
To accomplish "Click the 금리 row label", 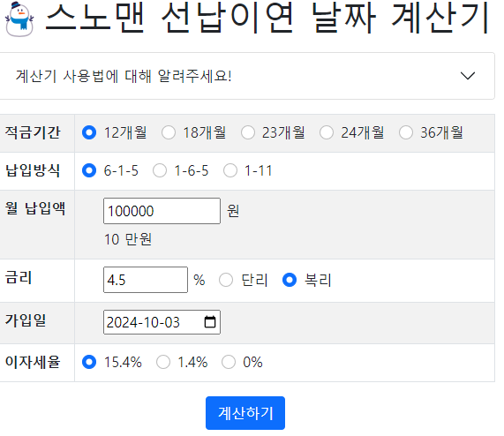I will [x=19, y=277].
